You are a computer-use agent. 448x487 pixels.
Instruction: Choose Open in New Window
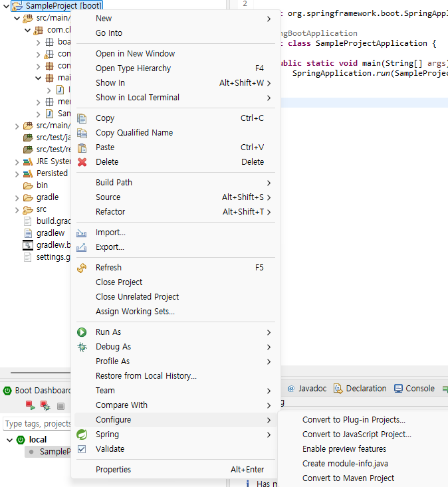(x=176, y=54)
